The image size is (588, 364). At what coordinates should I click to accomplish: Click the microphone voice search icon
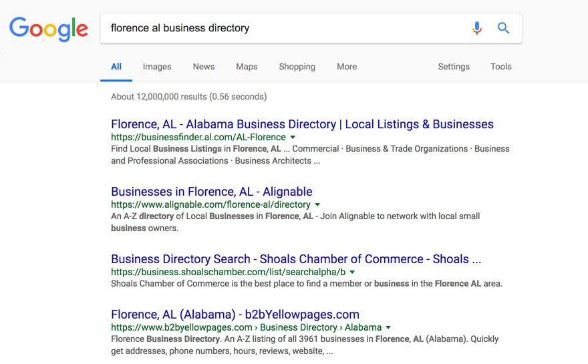point(476,28)
